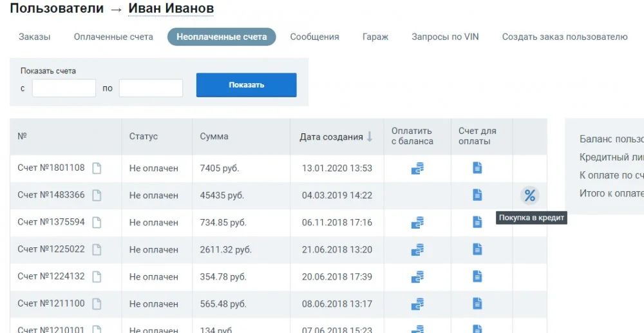Pay invoice №1801108 from balance
644x333 pixels.
coord(417,168)
